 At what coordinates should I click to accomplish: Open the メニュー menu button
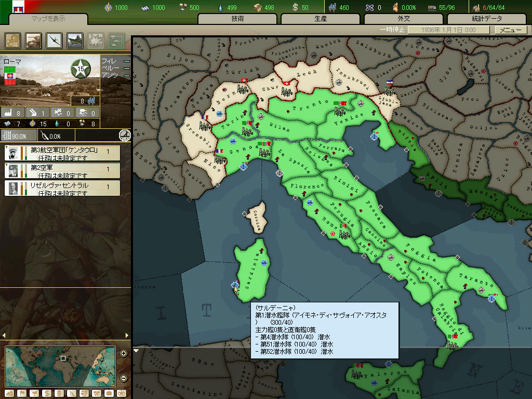tap(510, 30)
